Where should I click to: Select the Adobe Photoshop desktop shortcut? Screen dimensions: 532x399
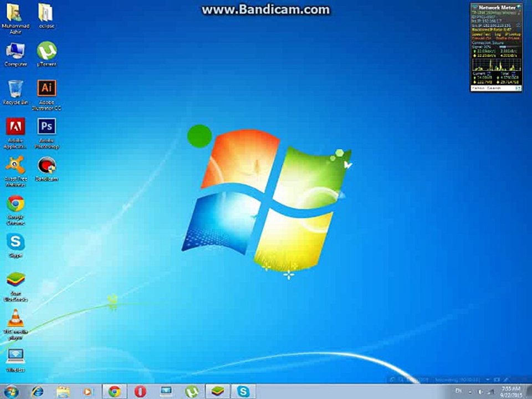click(x=47, y=134)
